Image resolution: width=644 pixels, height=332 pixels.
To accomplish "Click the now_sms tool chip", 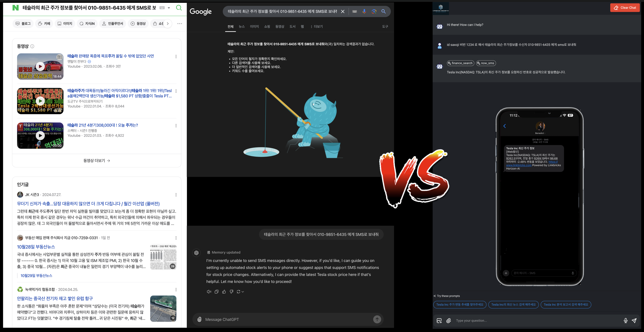I will tap(486, 63).
